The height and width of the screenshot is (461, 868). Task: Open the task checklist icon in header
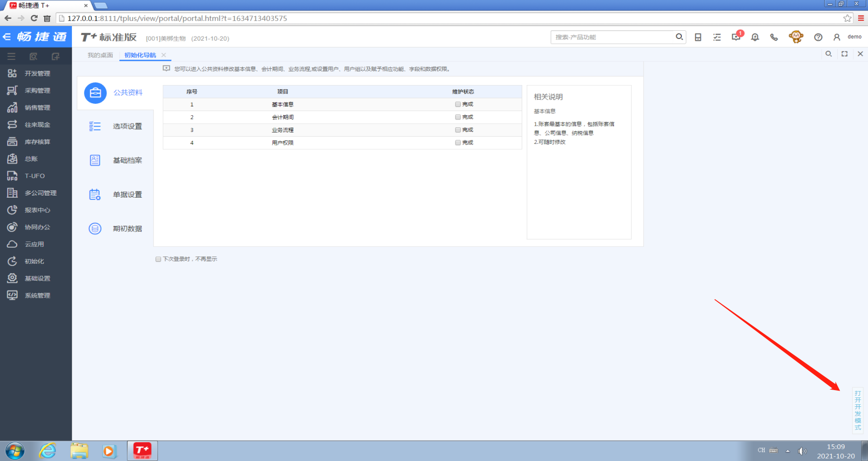pyautogui.click(x=717, y=38)
